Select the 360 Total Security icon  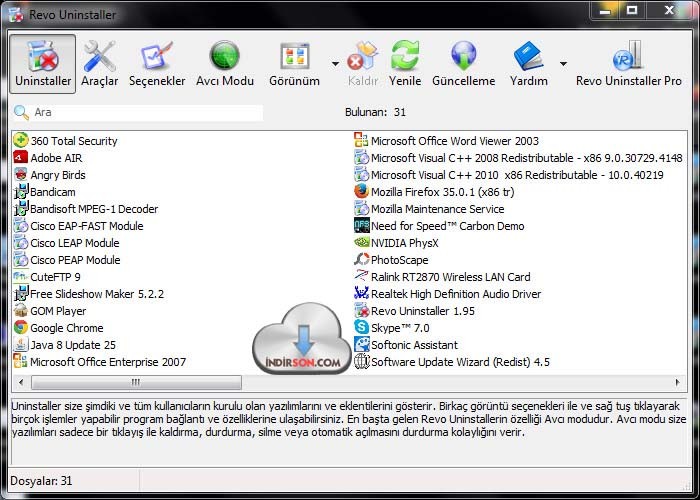click(x=21, y=140)
